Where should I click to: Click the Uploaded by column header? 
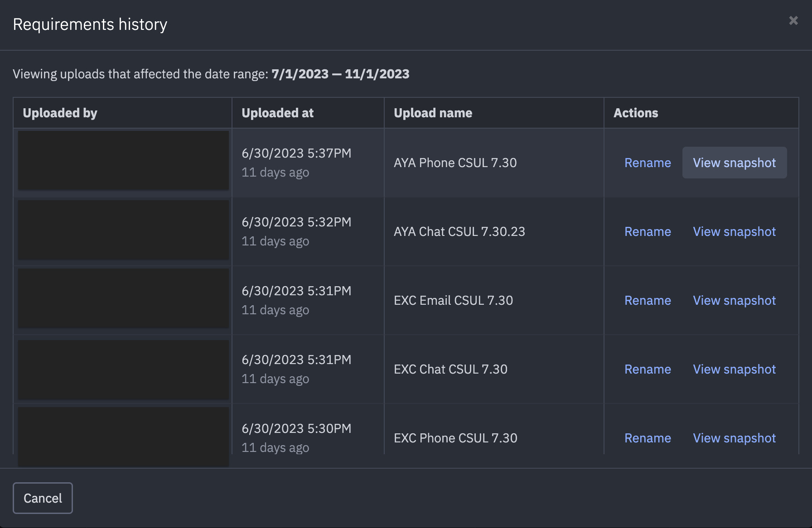pos(60,113)
